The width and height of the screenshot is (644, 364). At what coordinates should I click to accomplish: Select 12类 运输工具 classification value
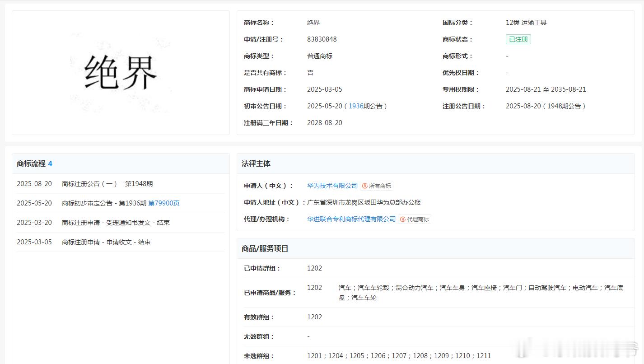pyautogui.click(x=526, y=23)
